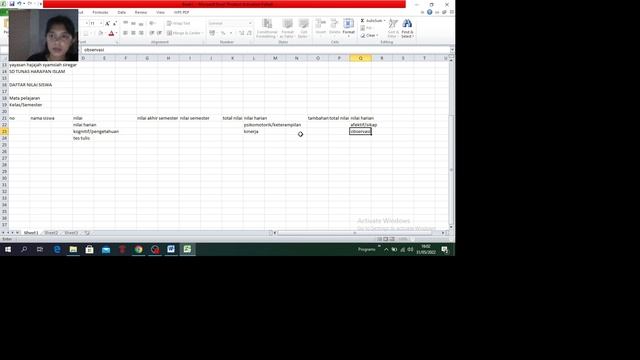This screenshot has width=640, height=360.
Task: Open Microsoft Word from the taskbar
Action: (x=171, y=249)
